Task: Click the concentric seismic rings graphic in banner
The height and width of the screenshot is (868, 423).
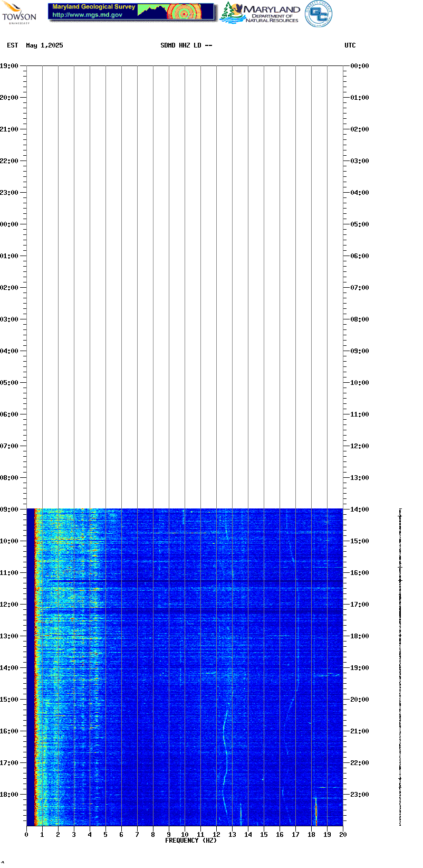Action: click(x=184, y=12)
